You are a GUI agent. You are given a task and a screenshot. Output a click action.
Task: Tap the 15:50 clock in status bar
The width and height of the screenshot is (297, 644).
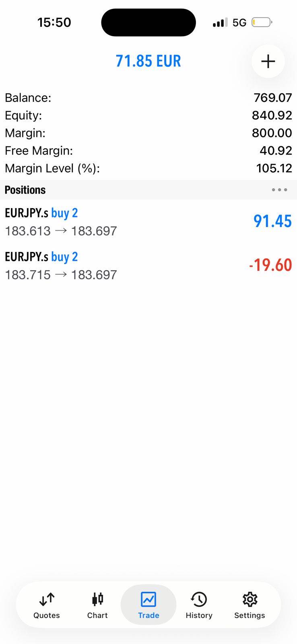coord(54,22)
